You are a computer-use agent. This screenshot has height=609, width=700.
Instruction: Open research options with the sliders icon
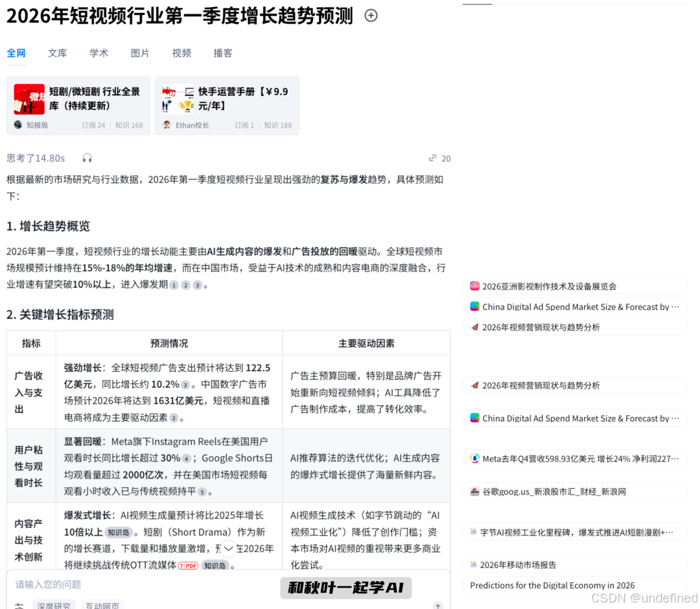(x=17, y=605)
